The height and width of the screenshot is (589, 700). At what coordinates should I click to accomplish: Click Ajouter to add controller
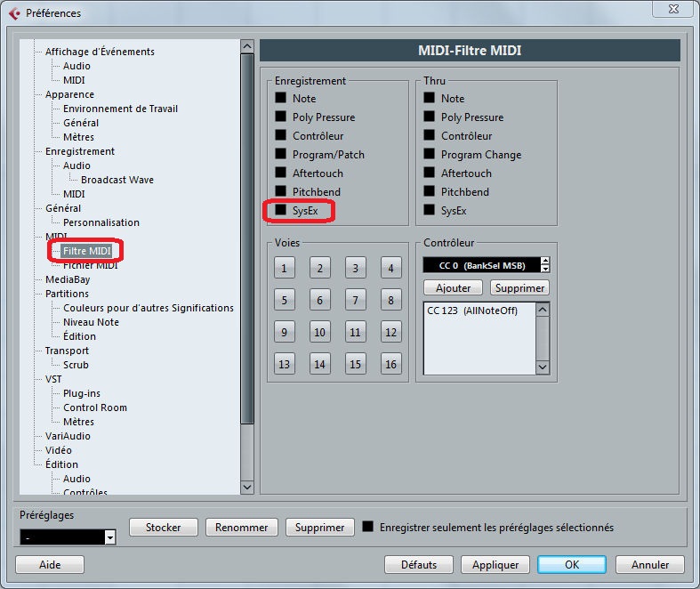click(453, 288)
